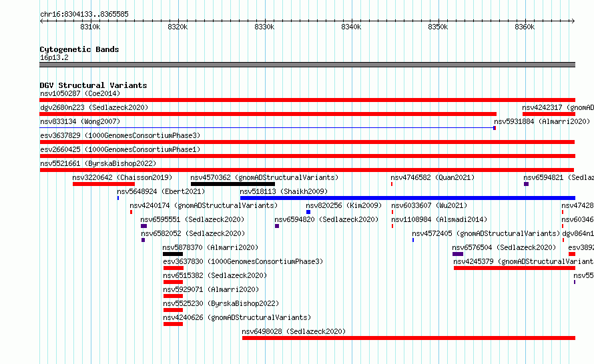Select nsv4746582 (Quan2021) label
594x364 pixels.
pos(432,177)
